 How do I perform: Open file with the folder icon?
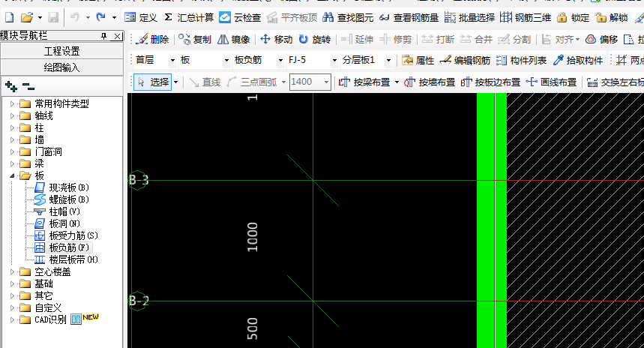pos(27,17)
